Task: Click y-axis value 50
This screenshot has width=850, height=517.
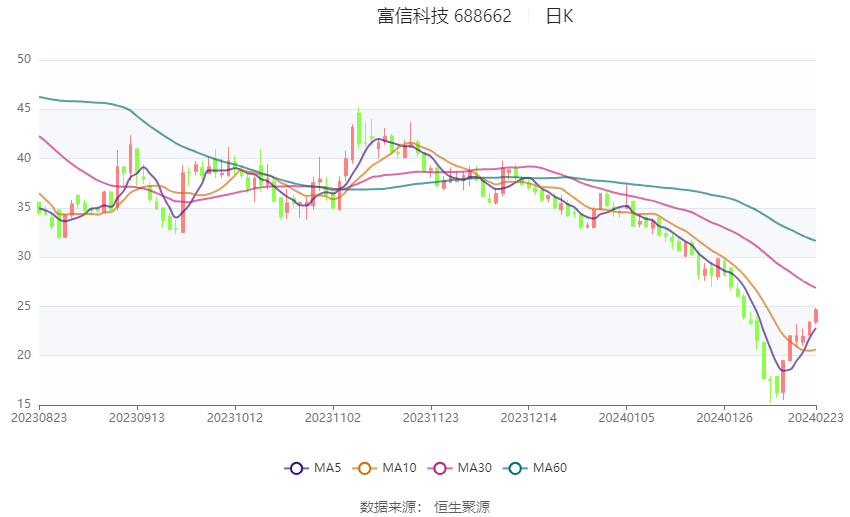Action: [x=24, y=59]
